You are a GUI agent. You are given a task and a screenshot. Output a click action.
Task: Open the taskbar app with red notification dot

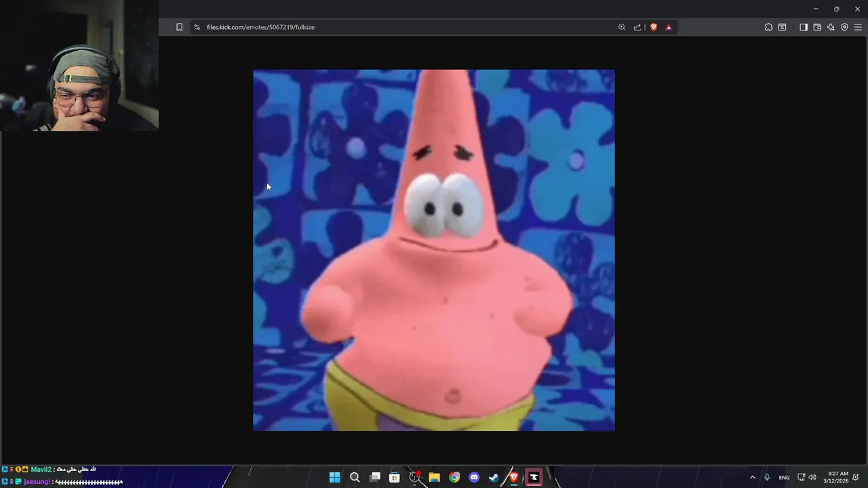pyautogui.click(x=414, y=477)
